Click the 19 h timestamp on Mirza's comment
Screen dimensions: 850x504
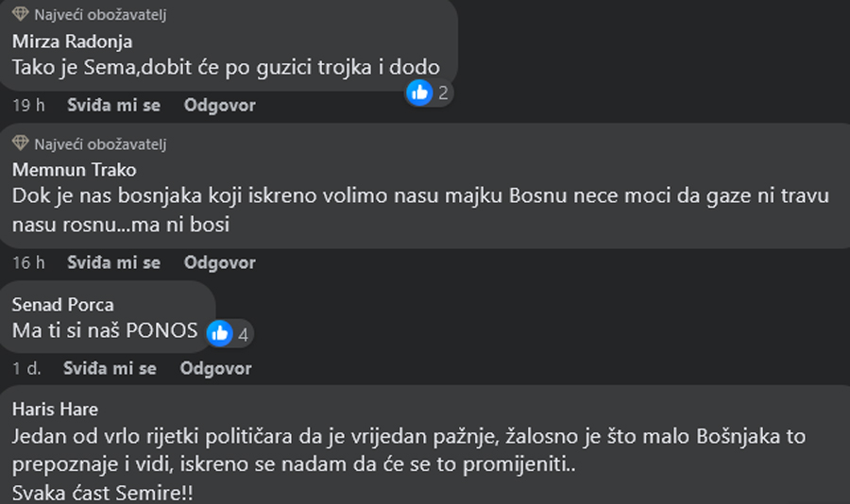tap(28, 105)
